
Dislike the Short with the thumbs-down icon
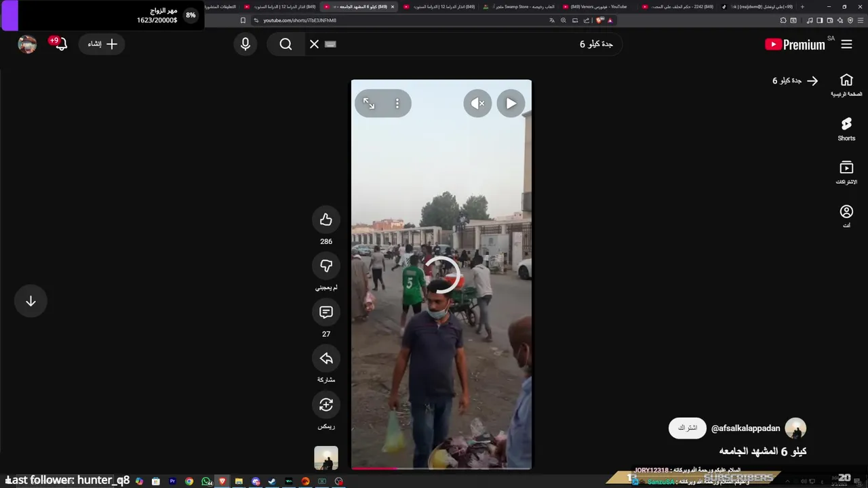326,266
